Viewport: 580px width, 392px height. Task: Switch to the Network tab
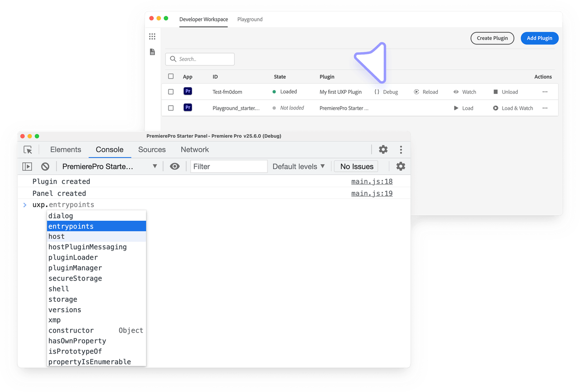(x=195, y=150)
